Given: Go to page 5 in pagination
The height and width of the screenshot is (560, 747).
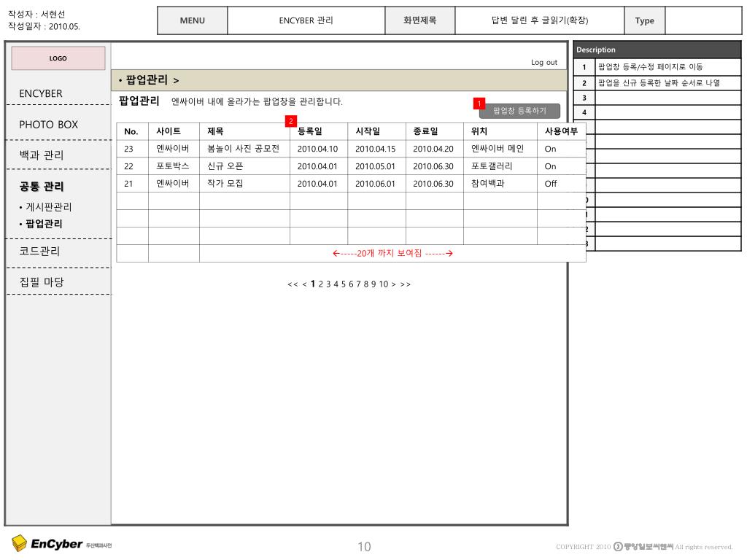Looking at the screenshot, I should 343,284.
